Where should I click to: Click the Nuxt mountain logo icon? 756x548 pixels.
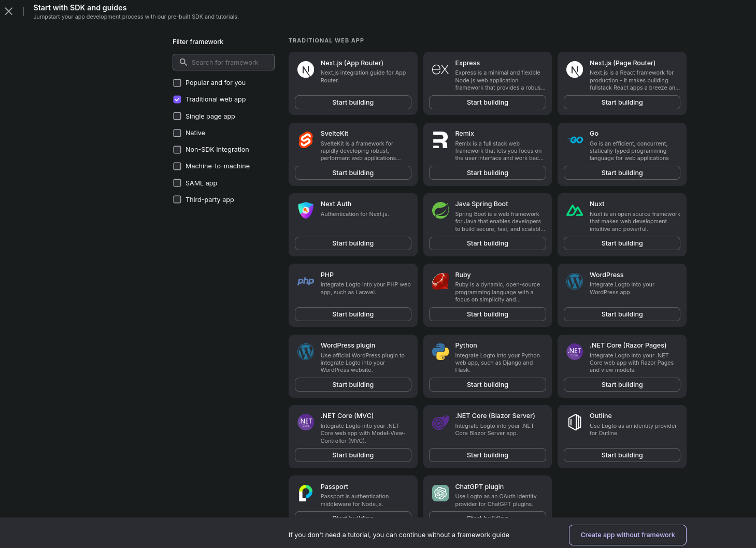tap(575, 210)
